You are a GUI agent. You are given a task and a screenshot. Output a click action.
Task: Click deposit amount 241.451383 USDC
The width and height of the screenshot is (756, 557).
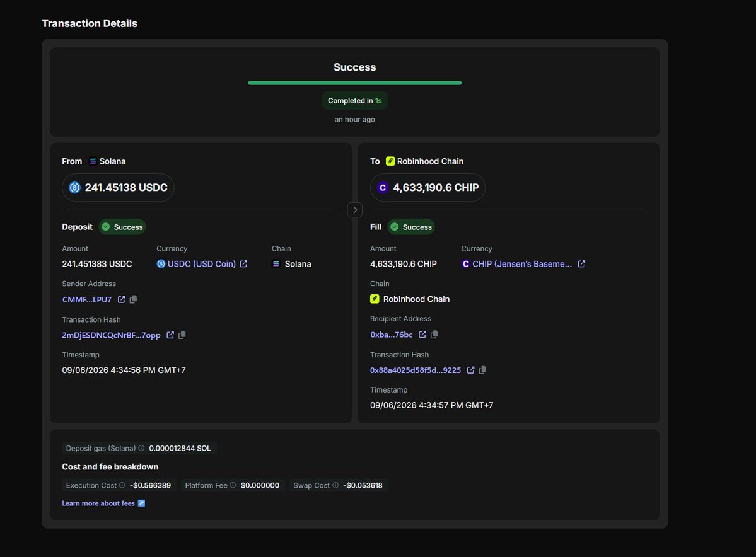97,264
